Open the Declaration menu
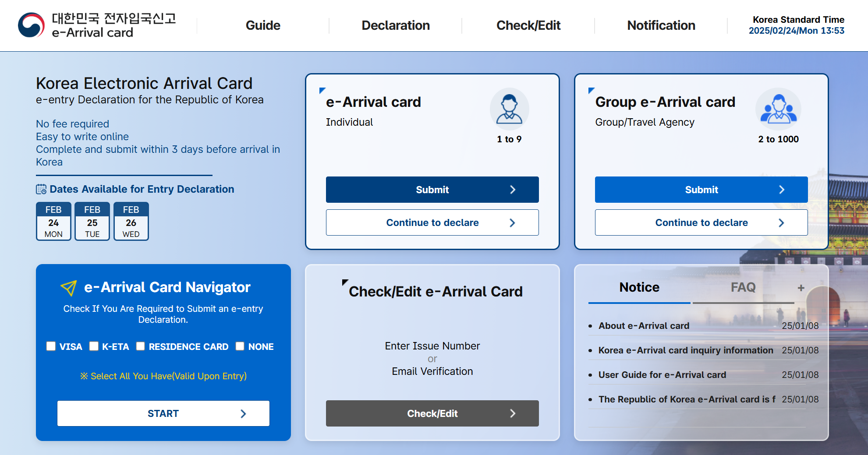 (x=395, y=25)
